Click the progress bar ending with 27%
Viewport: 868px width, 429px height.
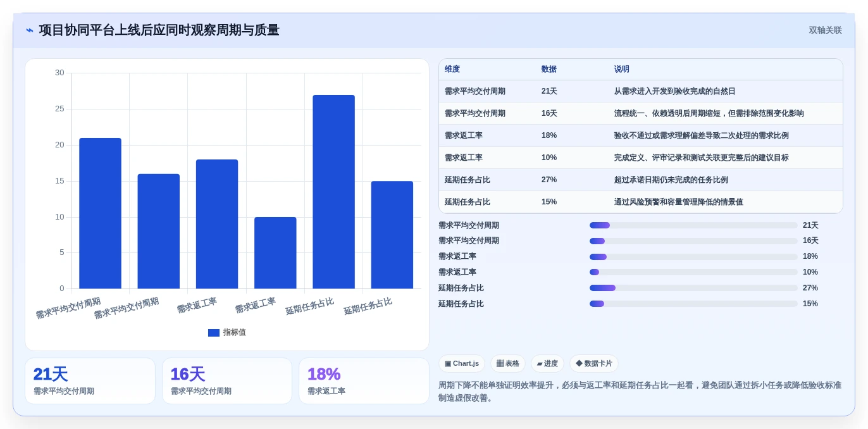(693, 288)
